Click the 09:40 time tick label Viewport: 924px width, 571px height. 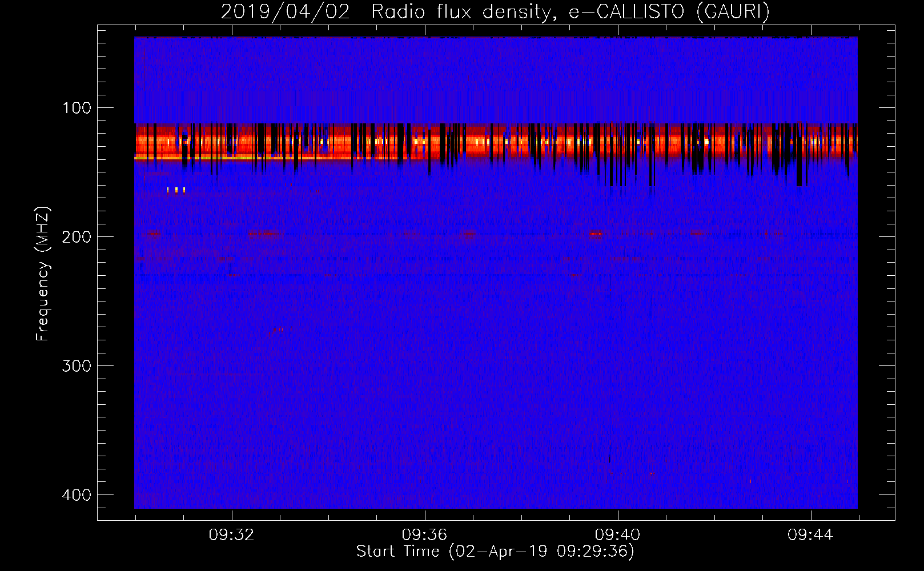pyautogui.click(x=617, y=535)
